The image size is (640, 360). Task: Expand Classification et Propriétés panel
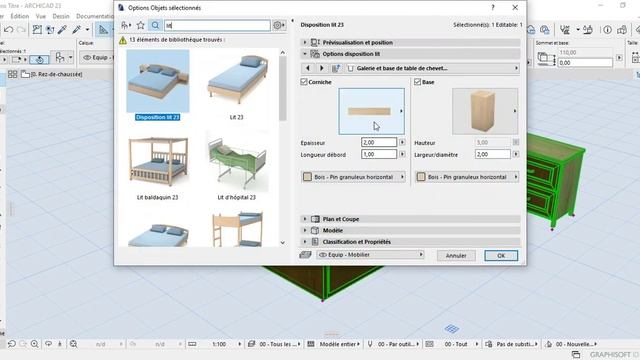[x=304, y=242]
